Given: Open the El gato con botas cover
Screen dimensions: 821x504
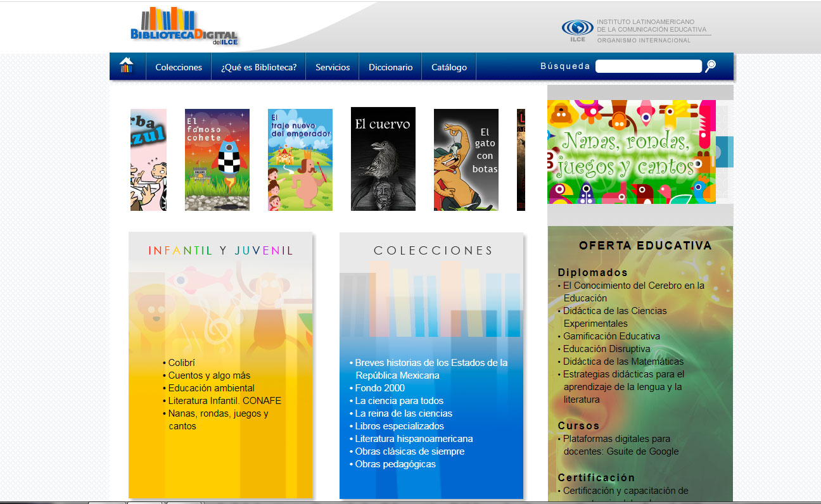Looking at the screenshot, I should 466,160.
